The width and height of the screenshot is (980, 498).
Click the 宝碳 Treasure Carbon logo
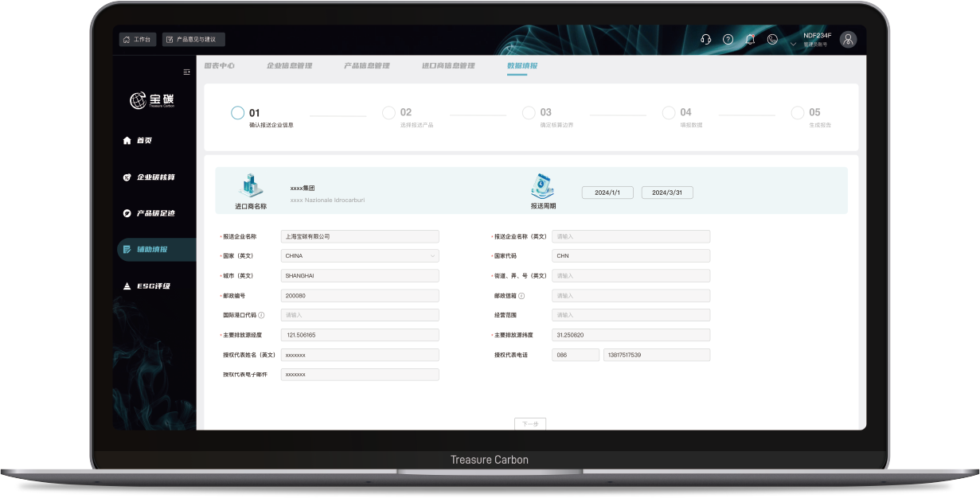tap(152, 100)
